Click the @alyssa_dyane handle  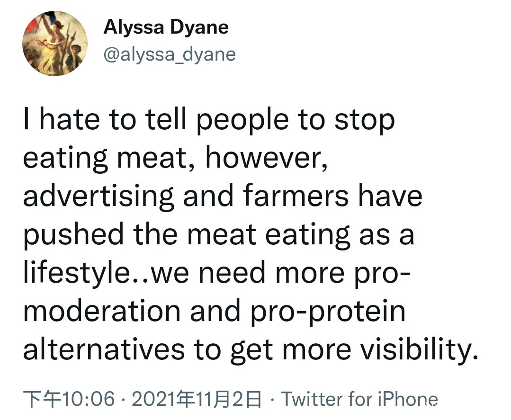[x=169, y=54]
